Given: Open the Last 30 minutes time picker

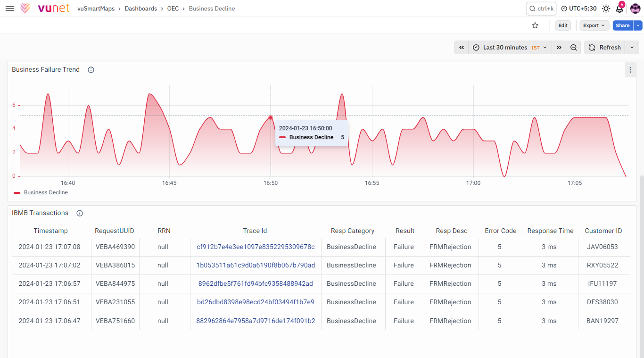Looking at the screenshot, I should tap(510, 48).
